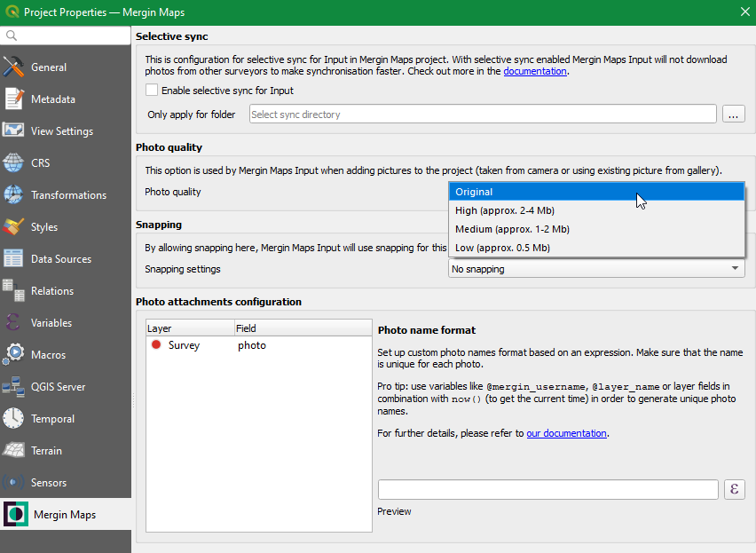Select the View Settings icon
The width and height of the screenshot is (756, 553).
(13, 130)
